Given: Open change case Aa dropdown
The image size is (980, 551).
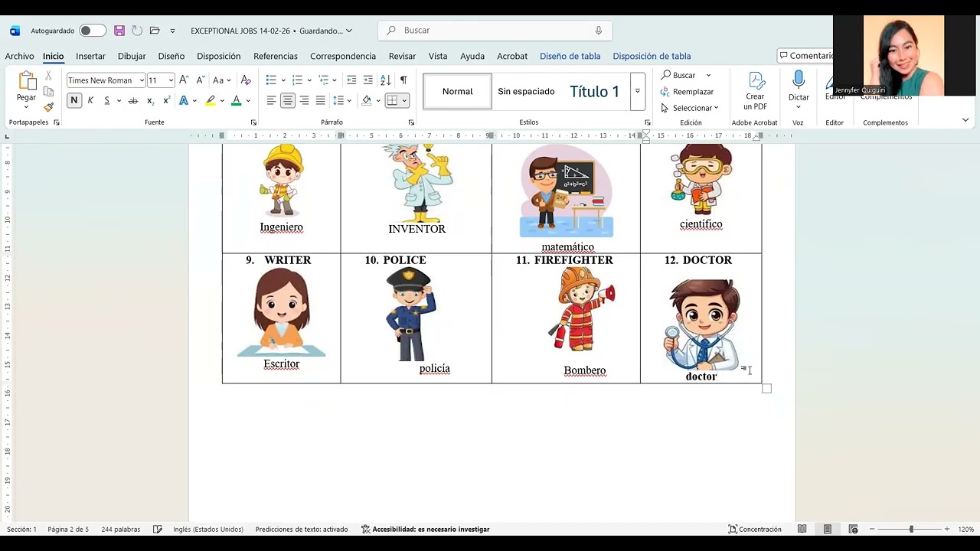Looking at the screenshot, I should point(222,80).
